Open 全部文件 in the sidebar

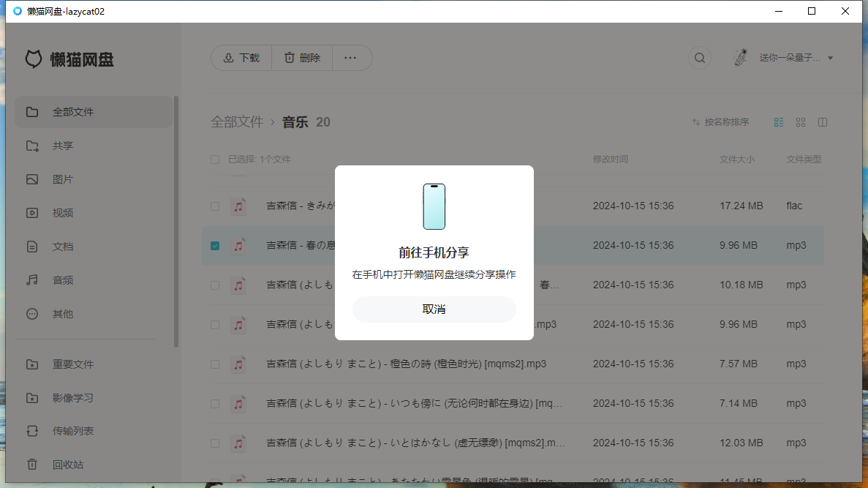point(94,112)
